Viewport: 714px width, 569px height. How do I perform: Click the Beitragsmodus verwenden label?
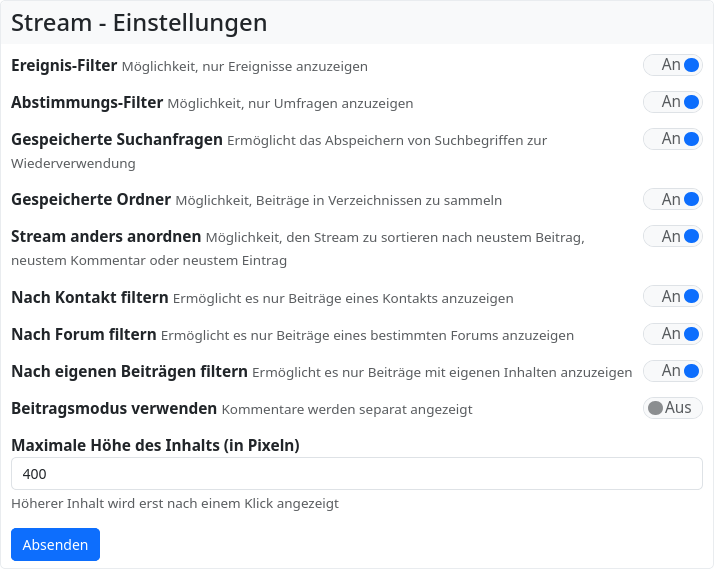tap(114, 408)
